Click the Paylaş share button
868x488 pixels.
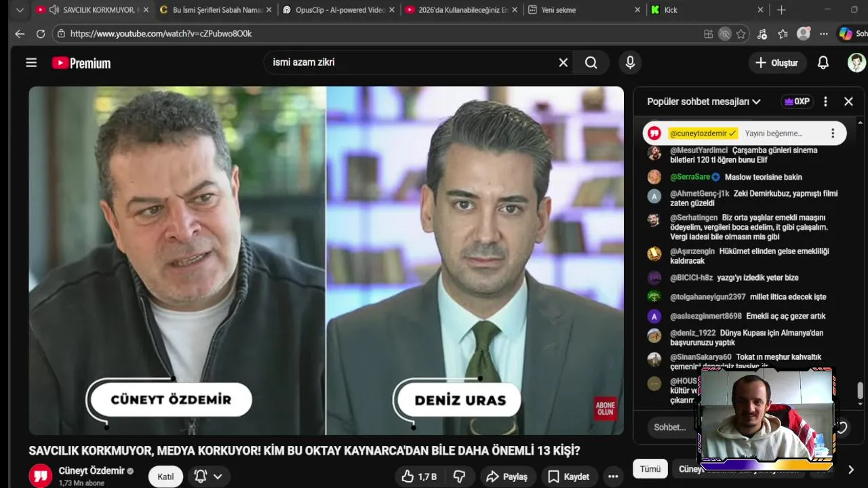(x=507, y=476)
